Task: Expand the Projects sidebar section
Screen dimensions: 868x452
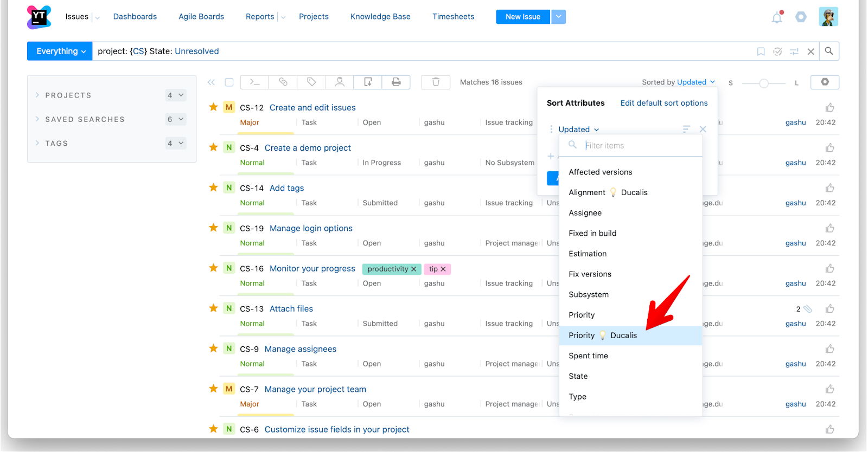Action: [x=68, y=95]
